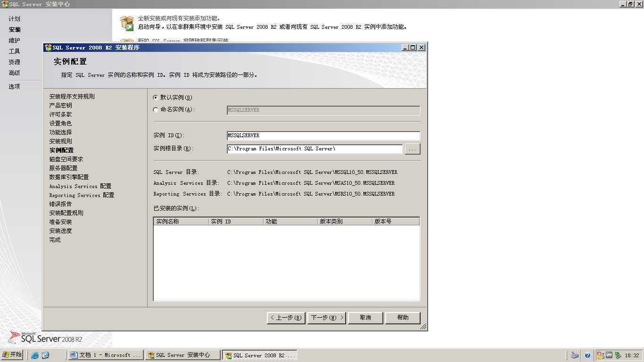
Task: Open 资源 in the Installation Center sidebar
Action: click(15, 62)
